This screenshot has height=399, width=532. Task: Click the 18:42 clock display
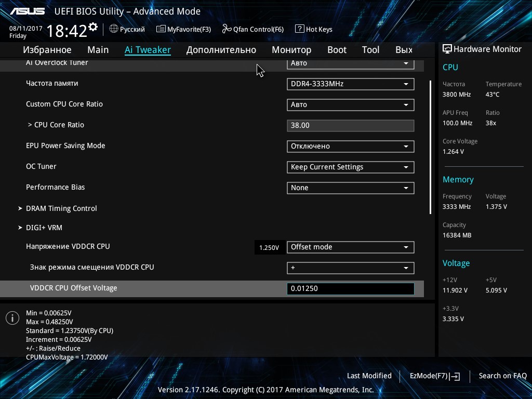(x=67, y=31)
